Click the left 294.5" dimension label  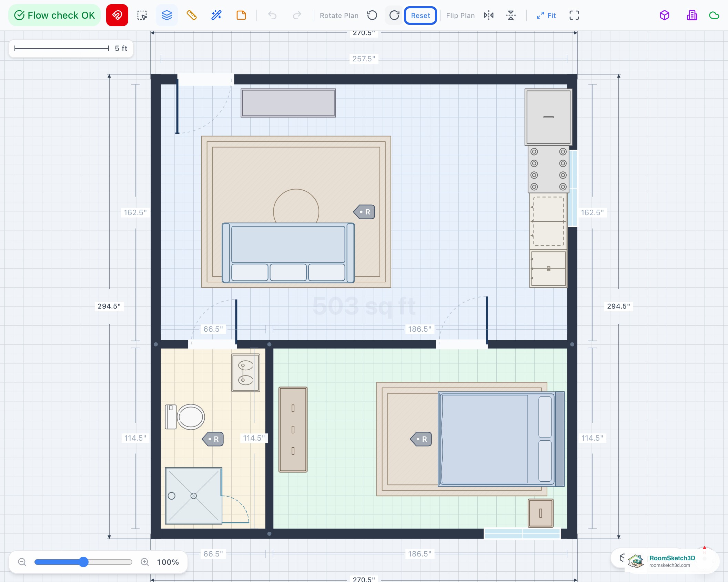coord(109,306)
